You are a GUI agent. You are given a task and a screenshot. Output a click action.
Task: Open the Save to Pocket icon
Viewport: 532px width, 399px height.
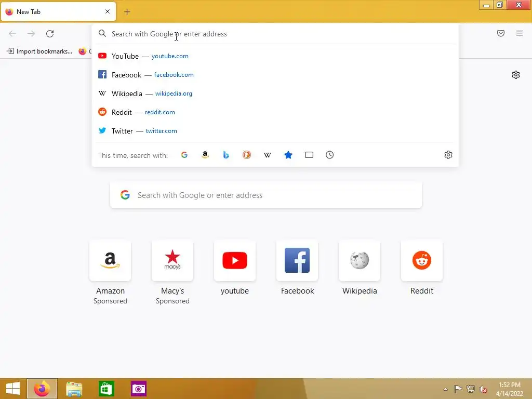501,33
